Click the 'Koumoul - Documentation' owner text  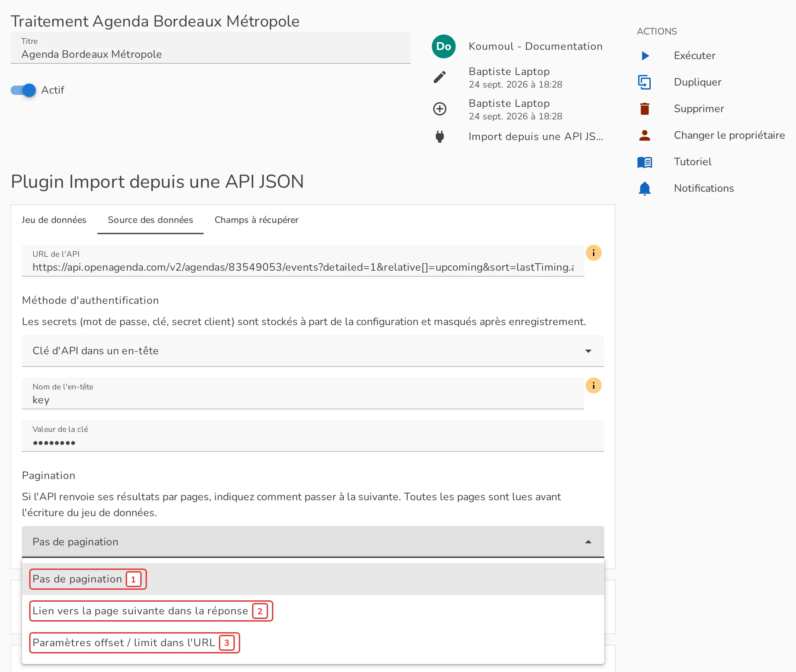coord(535,46)
